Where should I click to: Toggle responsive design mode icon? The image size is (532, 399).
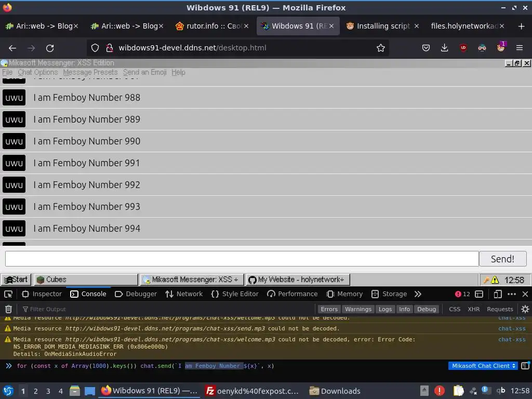[498, 294]
